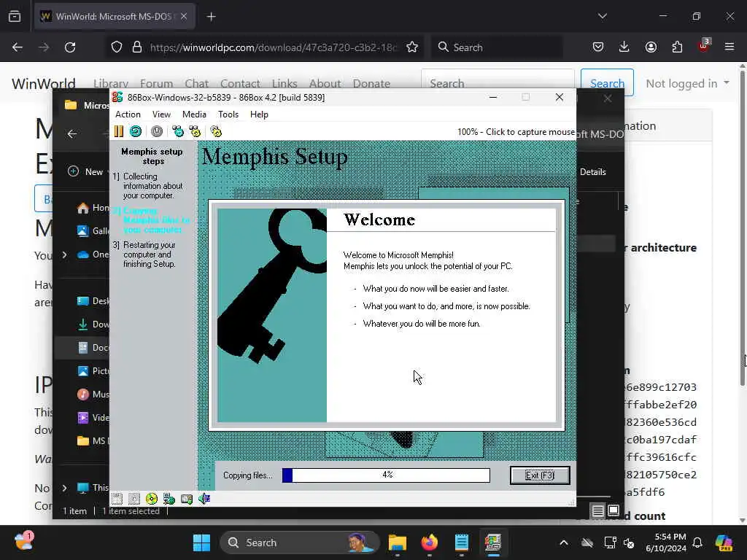The image size is (747, 560).
Task: Click the sound status bar icon
Action: pyautogui.click(x=204, y=499)
